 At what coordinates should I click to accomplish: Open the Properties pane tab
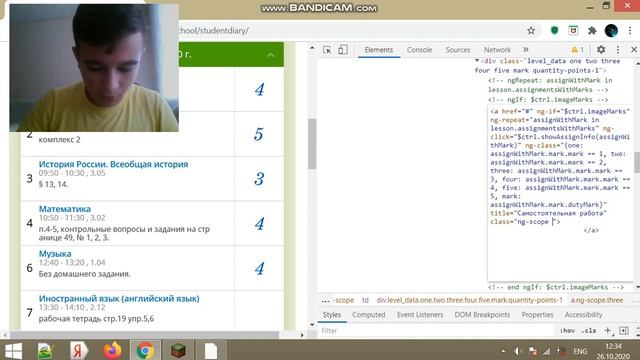(x=537, y=315)
